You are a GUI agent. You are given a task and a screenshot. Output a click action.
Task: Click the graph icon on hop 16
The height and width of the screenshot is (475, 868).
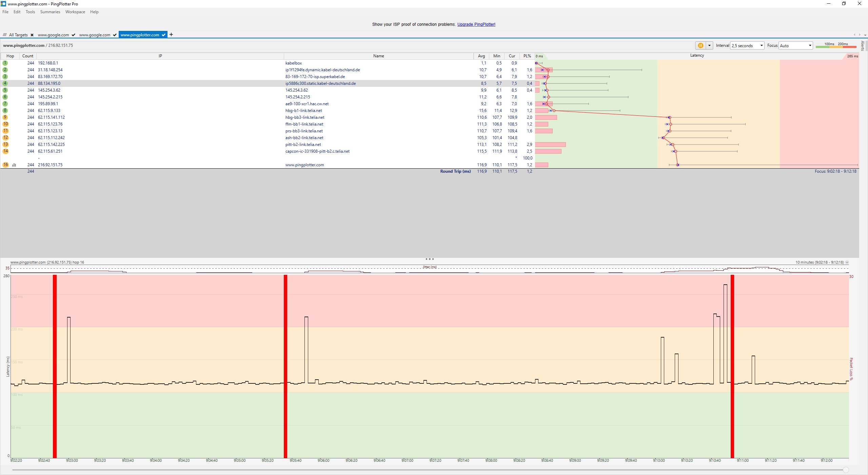pos(14,165)
